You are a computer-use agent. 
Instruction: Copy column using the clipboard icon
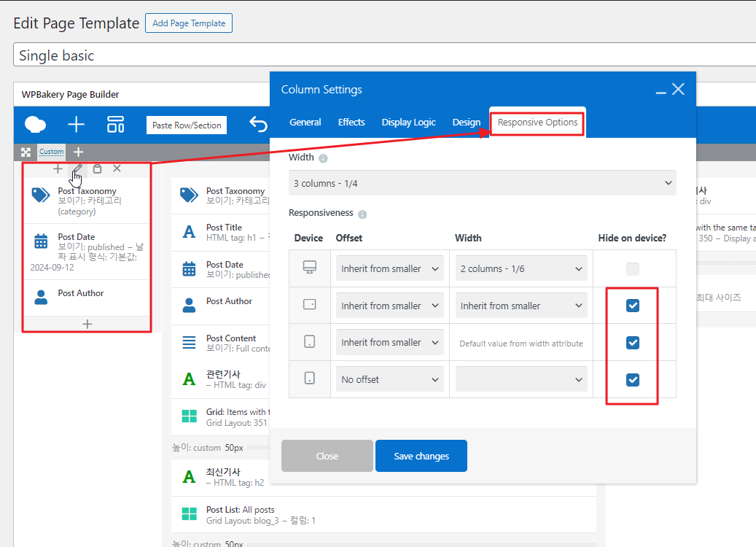tap(98, 168)
